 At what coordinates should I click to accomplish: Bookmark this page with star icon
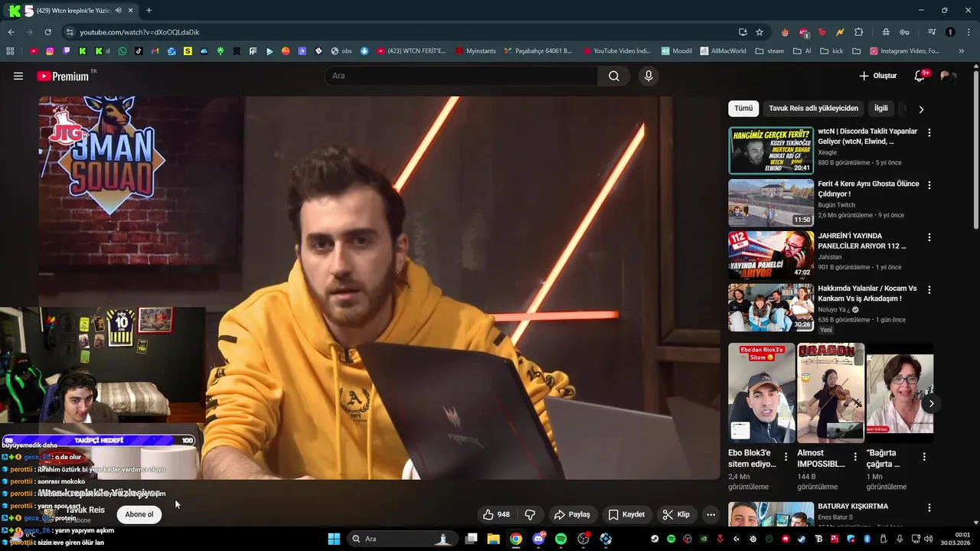point(759,32)
